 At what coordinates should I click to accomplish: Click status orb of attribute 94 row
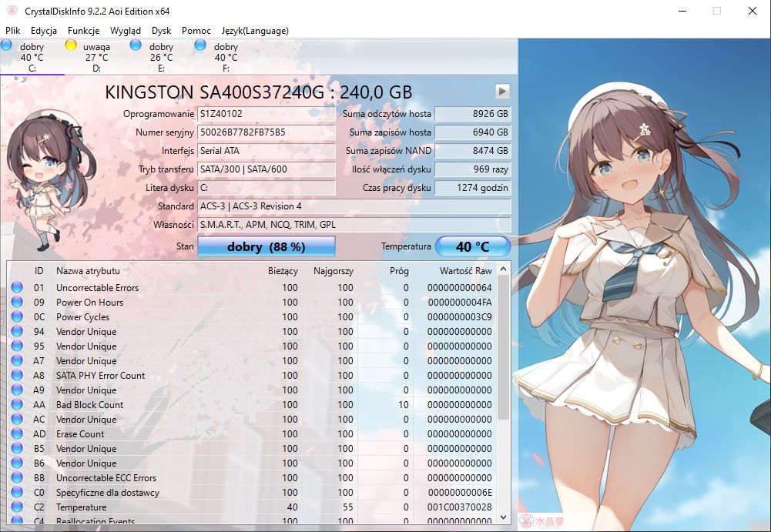coord(17,331)
